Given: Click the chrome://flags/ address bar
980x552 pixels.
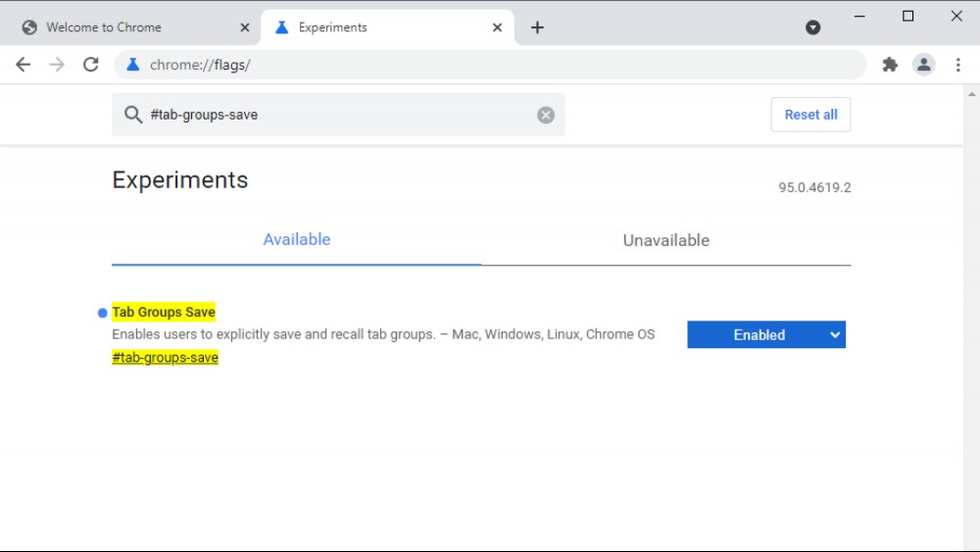Looking at the screenshot, I should click(490, 65).
